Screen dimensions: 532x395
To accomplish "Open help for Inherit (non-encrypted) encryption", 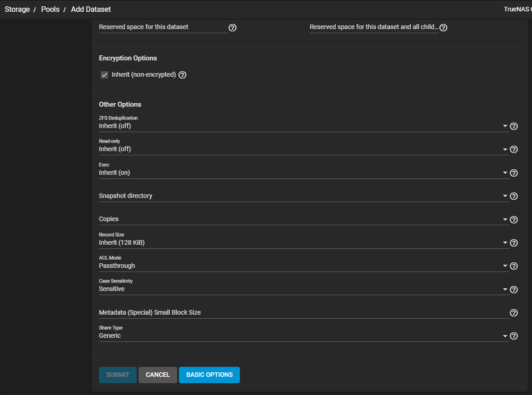I will 182,75.
